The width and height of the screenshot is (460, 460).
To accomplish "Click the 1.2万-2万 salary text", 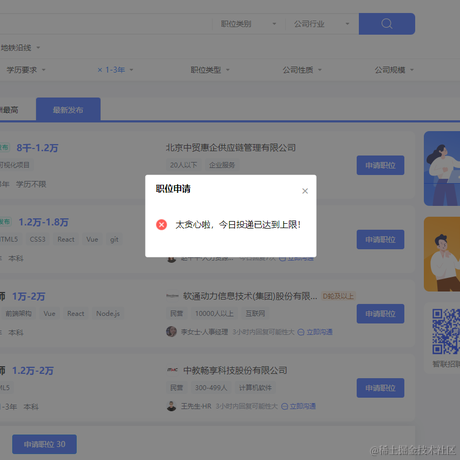I will pyautogui.click(x=33, y=371).
